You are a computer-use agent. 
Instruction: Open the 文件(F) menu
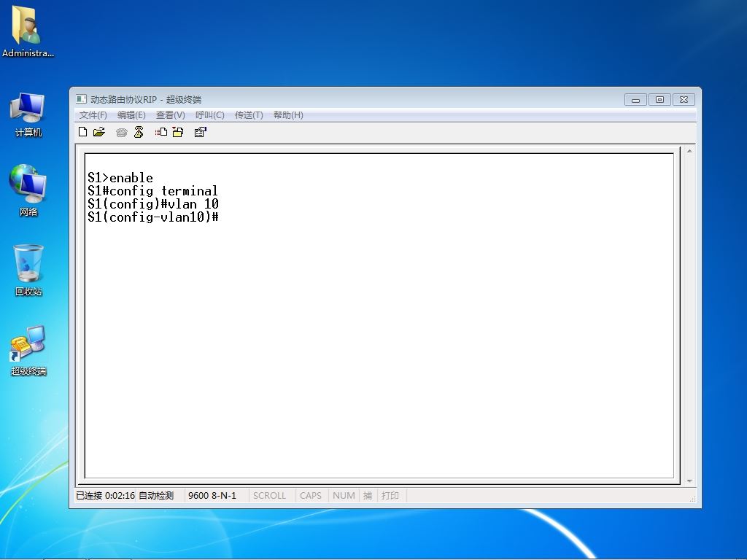click(x=93, y=114)
